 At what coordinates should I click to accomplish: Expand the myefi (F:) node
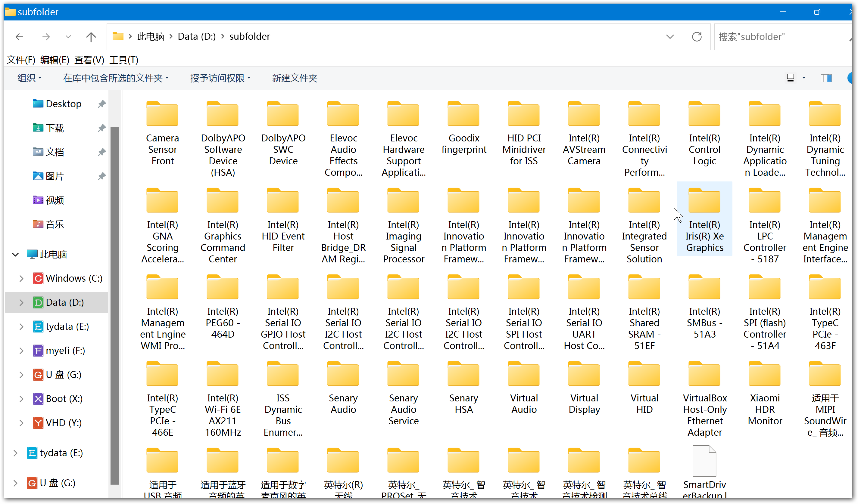(x=21, y=351)
